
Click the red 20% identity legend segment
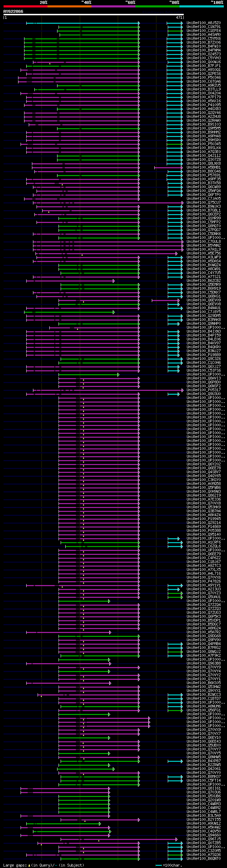tap(25, 6)
